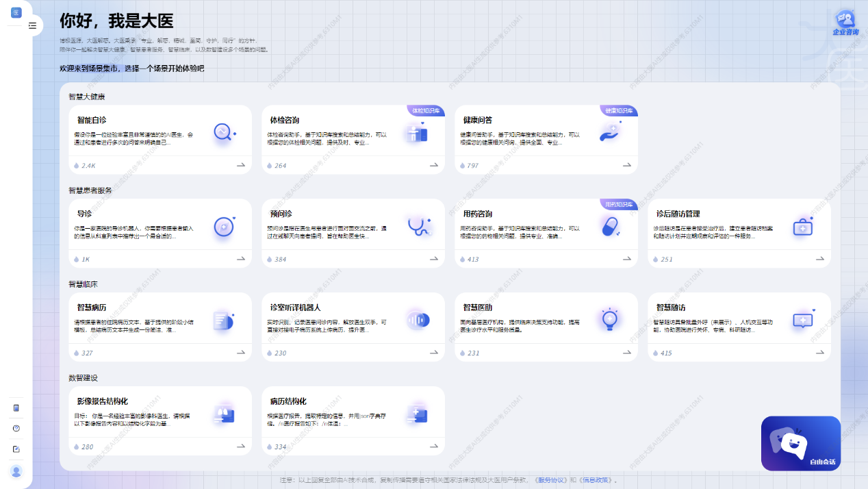The width and height of the screenshot is (868, 489).
Task: Click the 智慧医助 light bulb icon
Action: (x=609, y=319)
